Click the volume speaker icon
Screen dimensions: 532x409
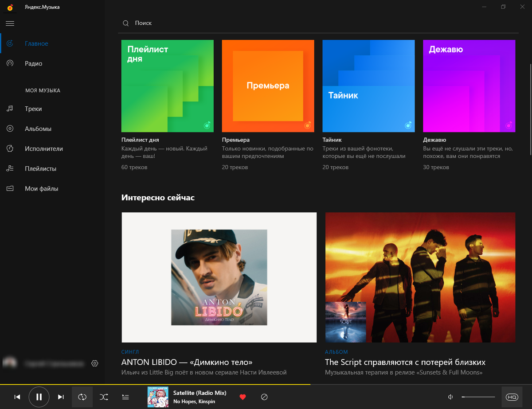coord(450,397)
